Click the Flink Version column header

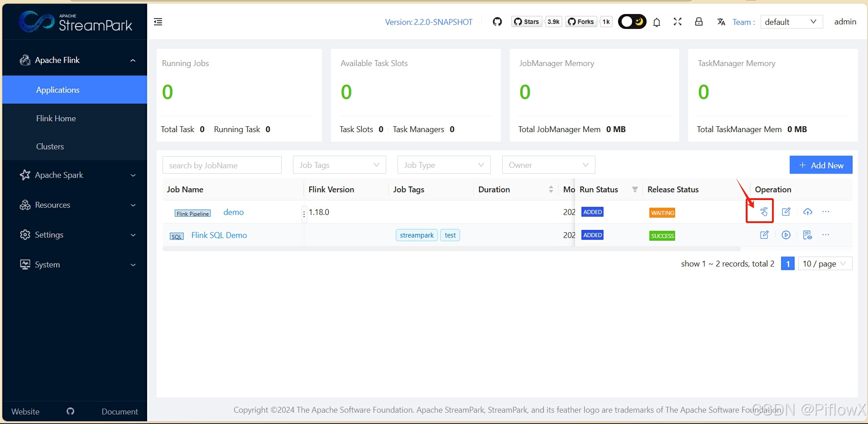(x=331, y=190)
